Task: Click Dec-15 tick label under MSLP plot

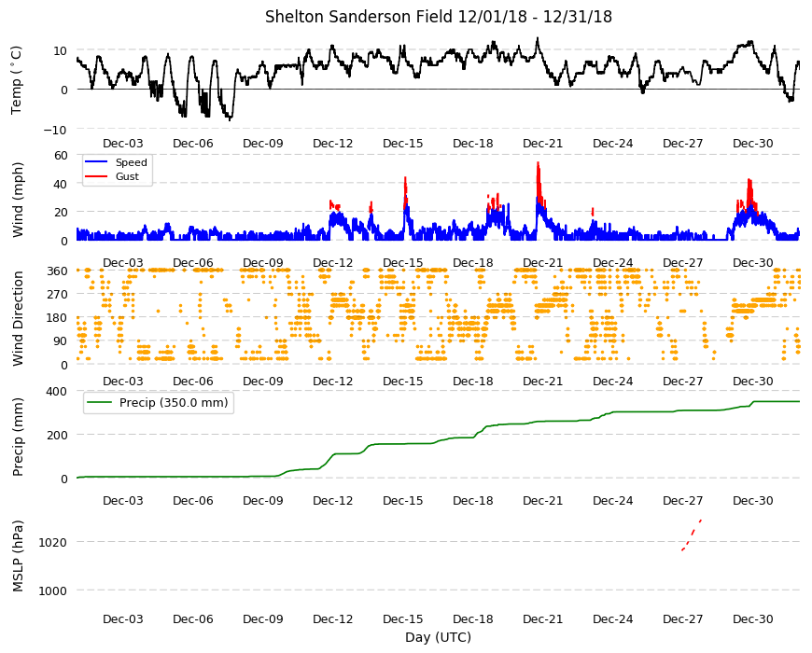Action: (x=403, y=618)
